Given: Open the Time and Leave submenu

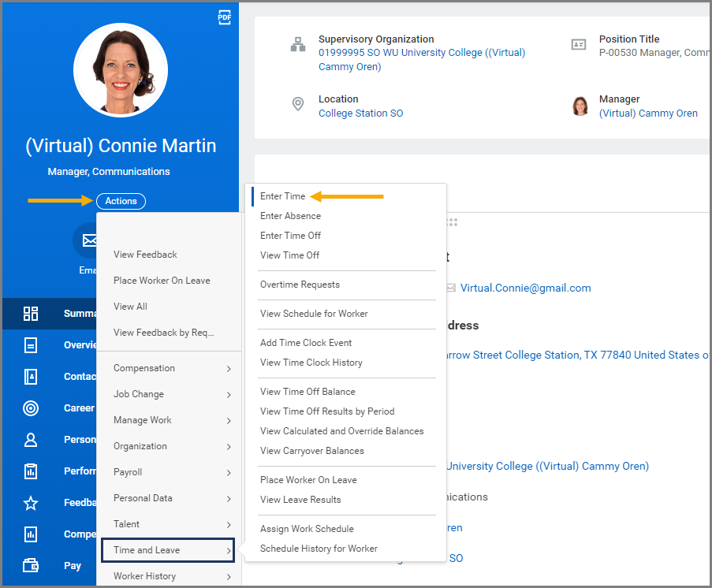Looking at the screenshot, I should [x=167, y=550].
